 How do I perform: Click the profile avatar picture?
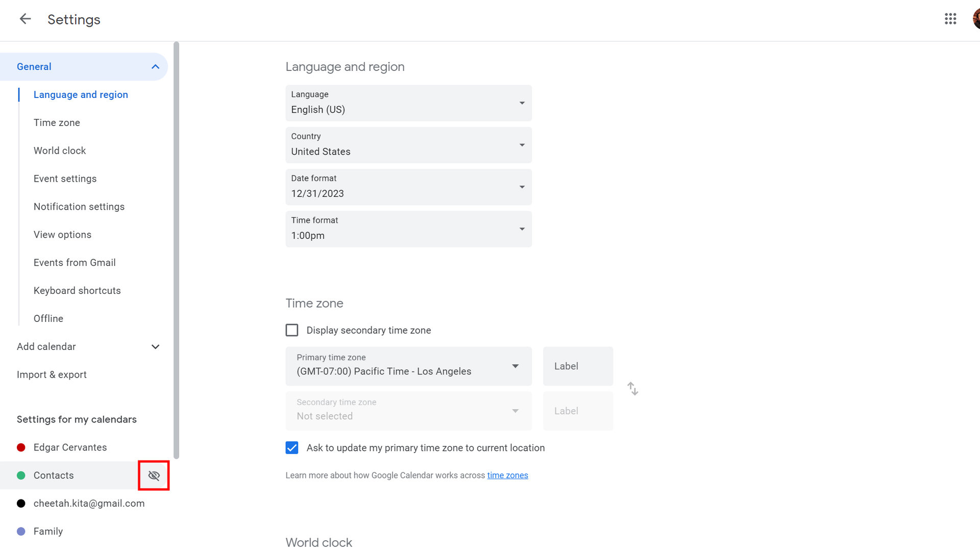pyautogui.click(x=976, y=19)
